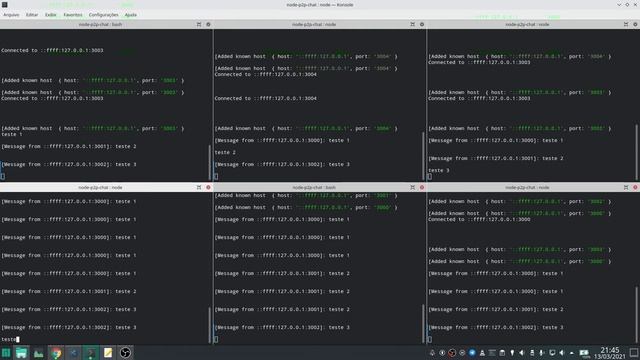Click the top-middle pane scrollbar
Image resolution: width=640 pixels, height=360 pixels.
423,156
